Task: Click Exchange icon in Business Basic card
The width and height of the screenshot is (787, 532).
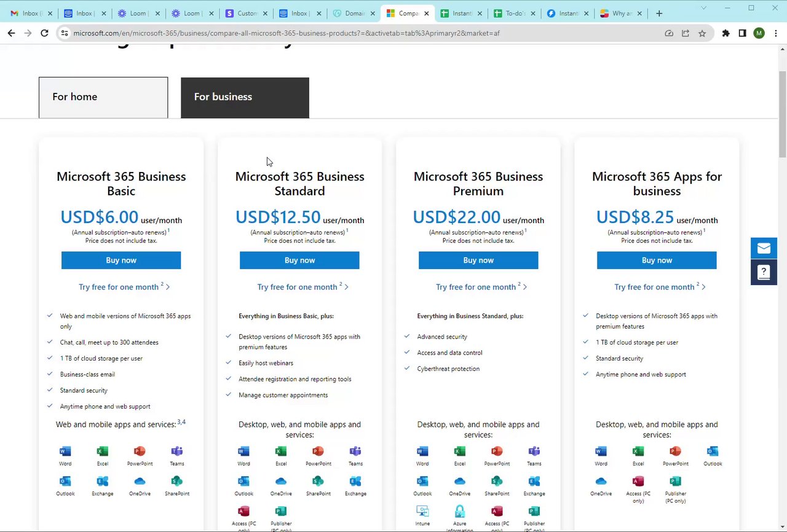Action: pos(103,481)
